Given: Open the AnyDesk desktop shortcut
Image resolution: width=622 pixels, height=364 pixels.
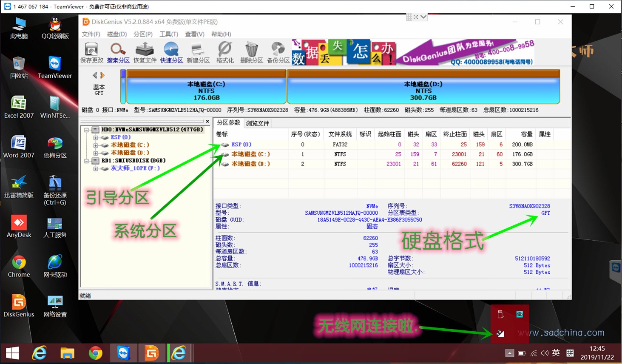Looking at the screenshot, I should 19,226.
